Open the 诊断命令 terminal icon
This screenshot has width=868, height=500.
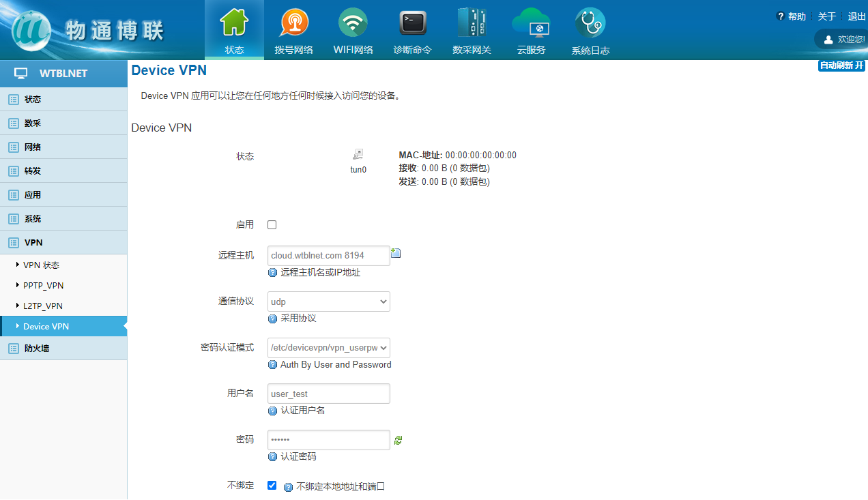pos(412,24)
